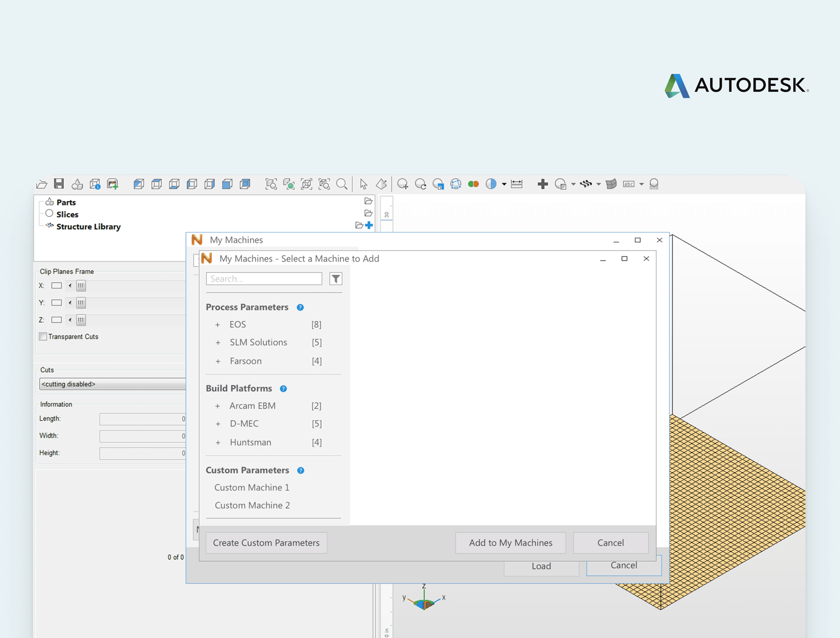Toggle the X clip plane checkbox
This screenshot has height=638, width=840.
[x=57, y=286]
